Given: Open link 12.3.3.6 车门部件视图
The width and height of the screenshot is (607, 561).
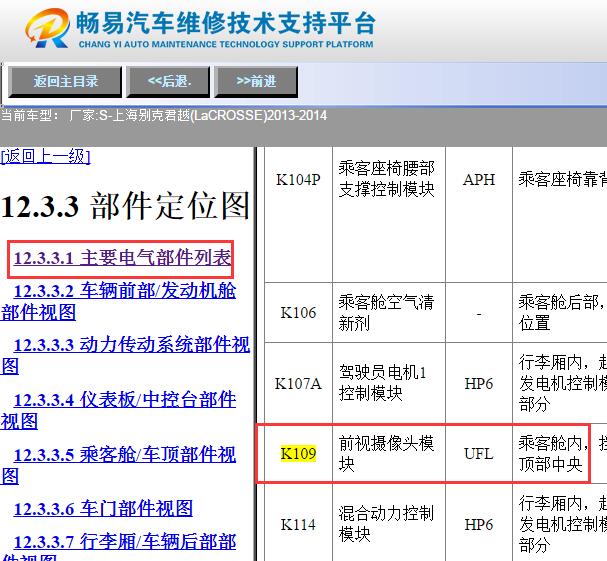Looking at the screenshot, I should 103,509.
